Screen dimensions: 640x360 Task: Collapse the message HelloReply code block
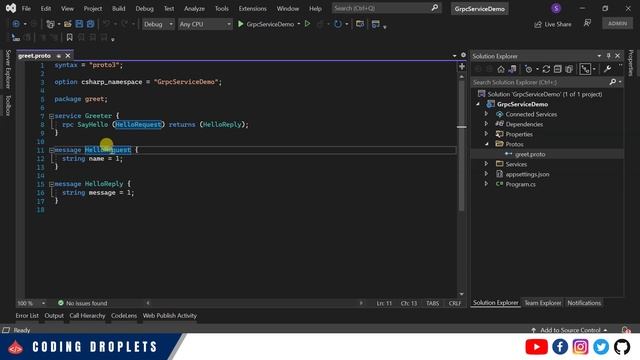click(x=51, y=184)
